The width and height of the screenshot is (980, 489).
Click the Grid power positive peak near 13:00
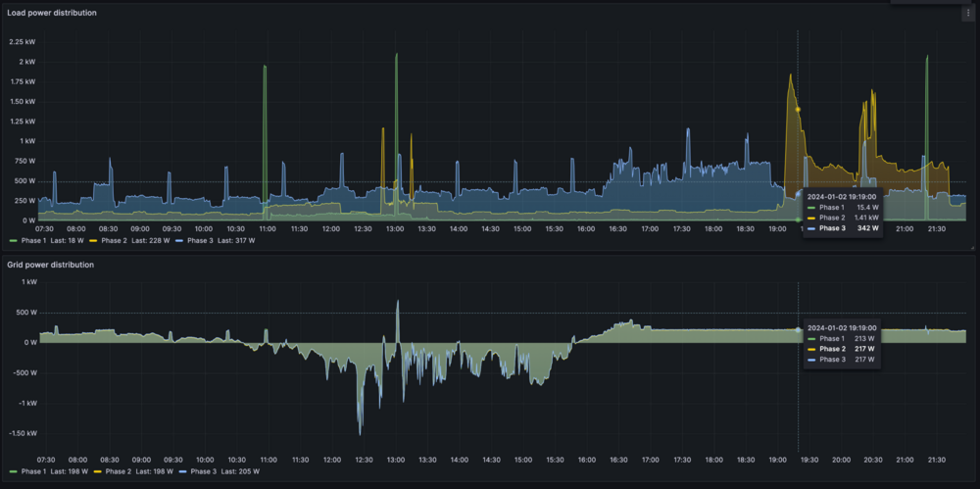397,301
